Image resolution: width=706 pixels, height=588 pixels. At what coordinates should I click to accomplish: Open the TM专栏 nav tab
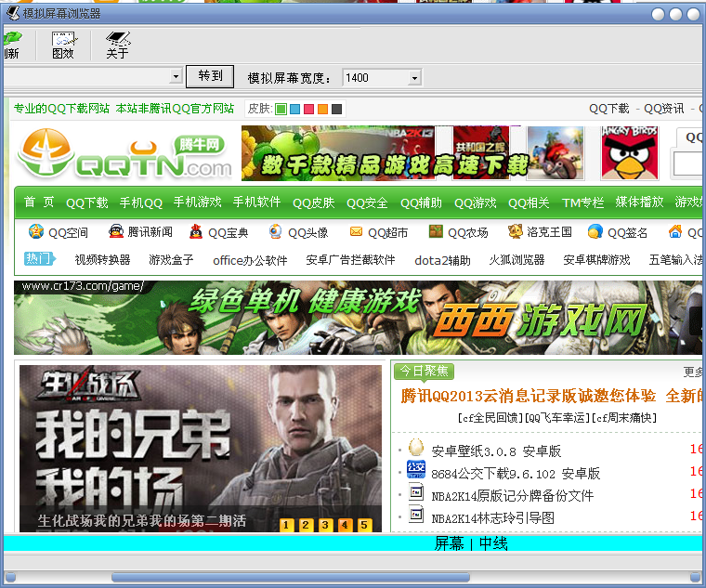point(583,203)
